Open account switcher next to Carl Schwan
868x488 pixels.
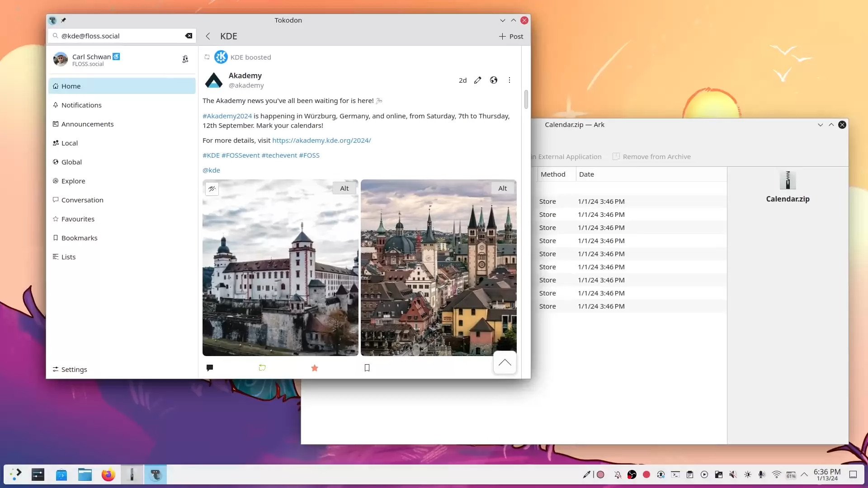click(185, 59)
